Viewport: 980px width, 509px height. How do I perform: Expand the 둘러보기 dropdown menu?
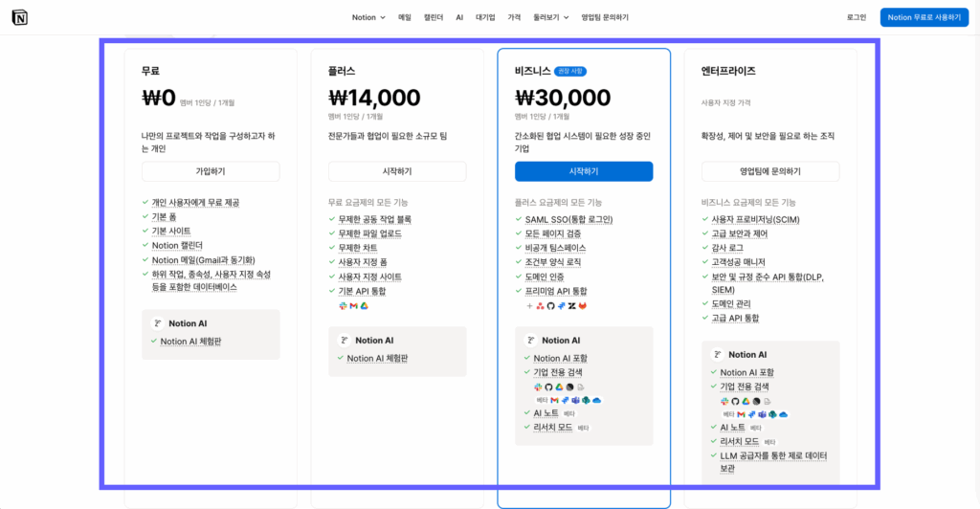click(550, 17)
